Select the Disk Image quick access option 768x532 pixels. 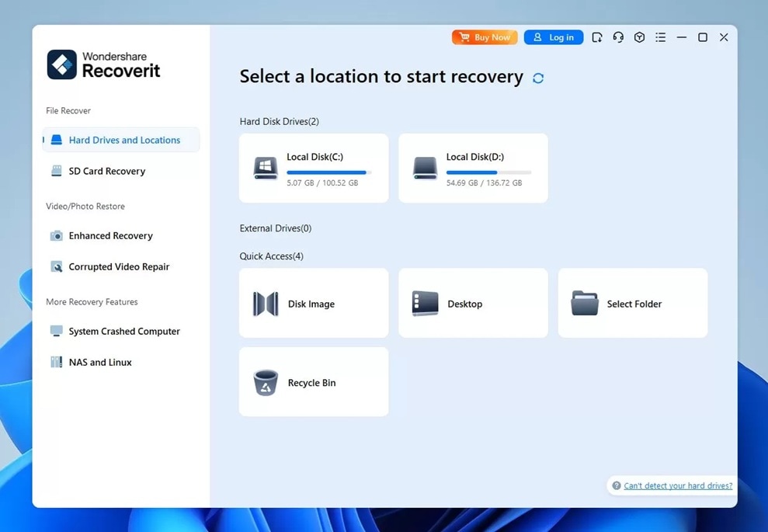pyautogui.click(x=313, y=303)
